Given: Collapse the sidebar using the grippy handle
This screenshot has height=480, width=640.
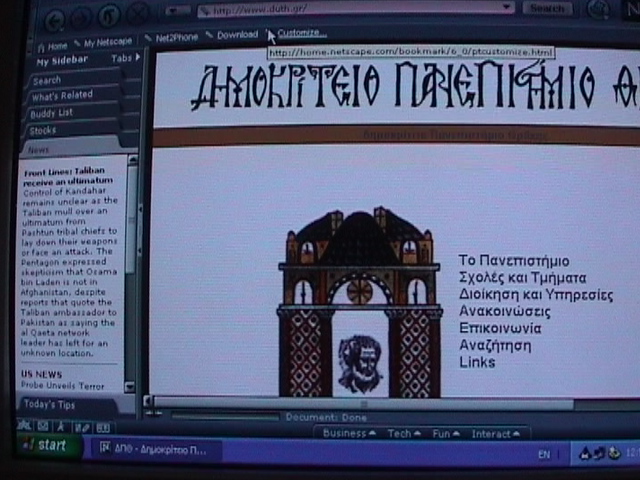Looking at the screenshot, I should (140, 229).
